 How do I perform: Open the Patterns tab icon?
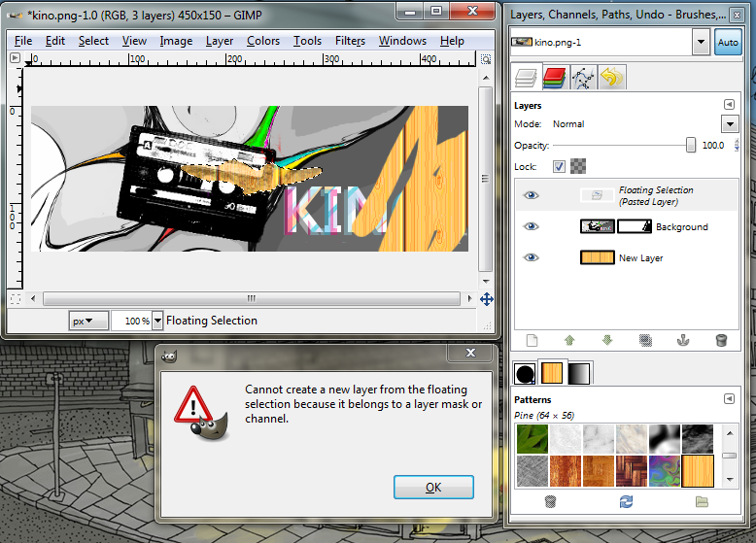[552, 373]
